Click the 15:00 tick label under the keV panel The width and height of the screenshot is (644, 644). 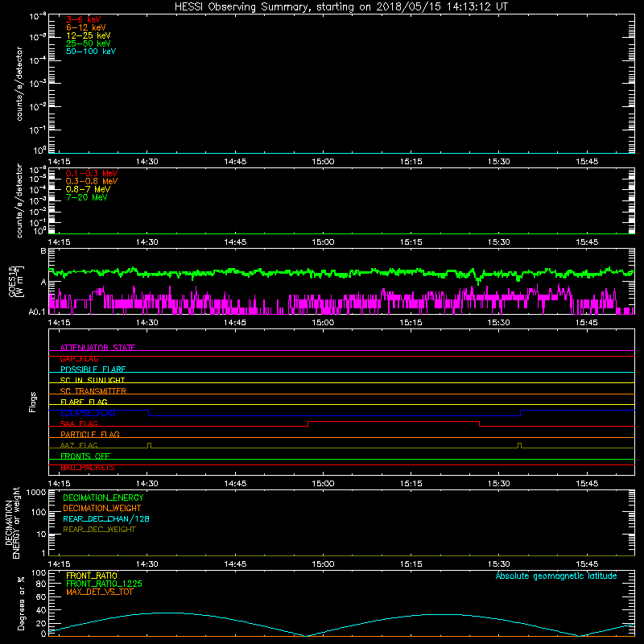323,162
